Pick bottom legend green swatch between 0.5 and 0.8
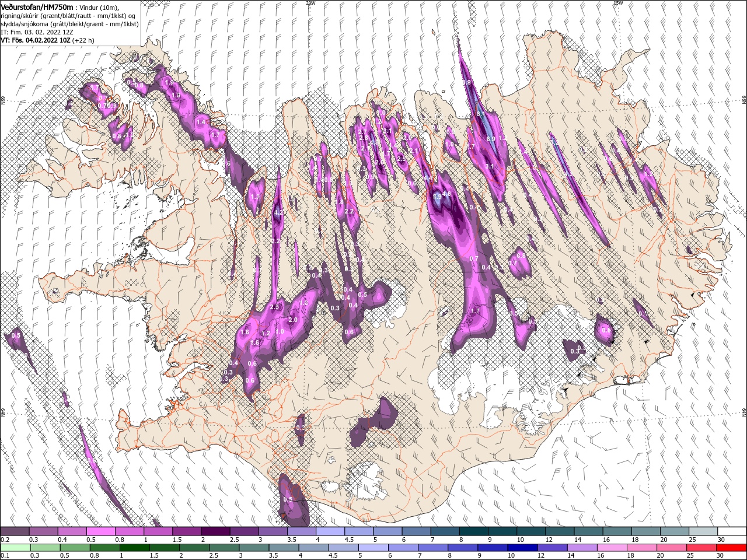Viewport: 747px width, 560px height. point(74,548)
